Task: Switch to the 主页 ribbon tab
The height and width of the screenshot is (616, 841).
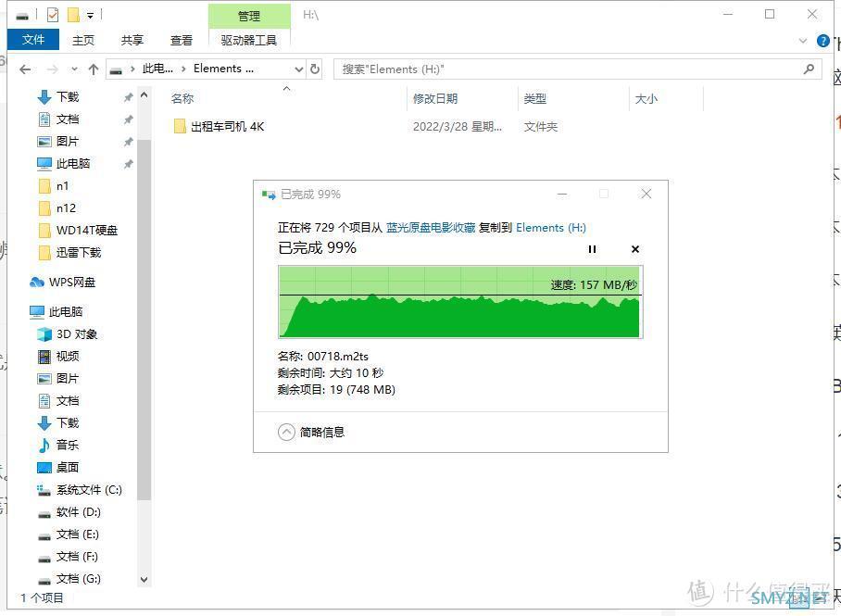Action: coord(83,40)
